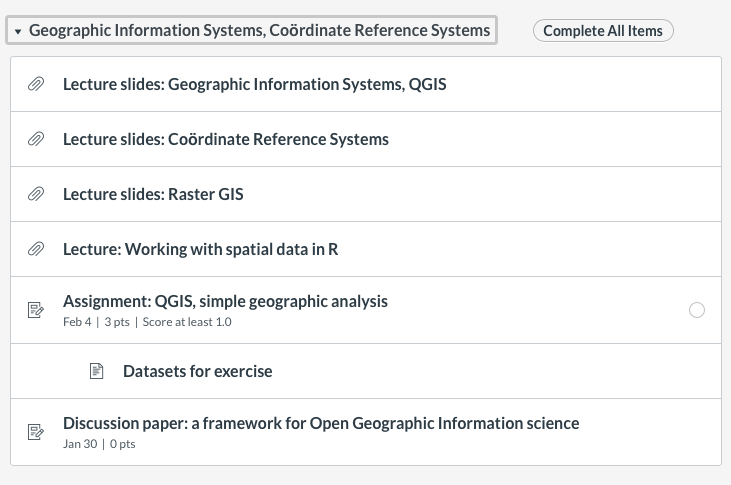Open Discussion paper on Open Geographic Information science
731x485 pixels.
pos(320,423)
